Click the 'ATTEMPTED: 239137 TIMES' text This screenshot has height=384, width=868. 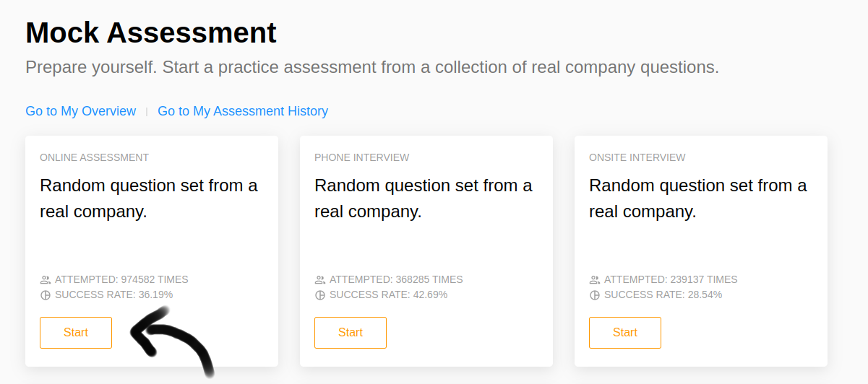(x=671, y=280)
